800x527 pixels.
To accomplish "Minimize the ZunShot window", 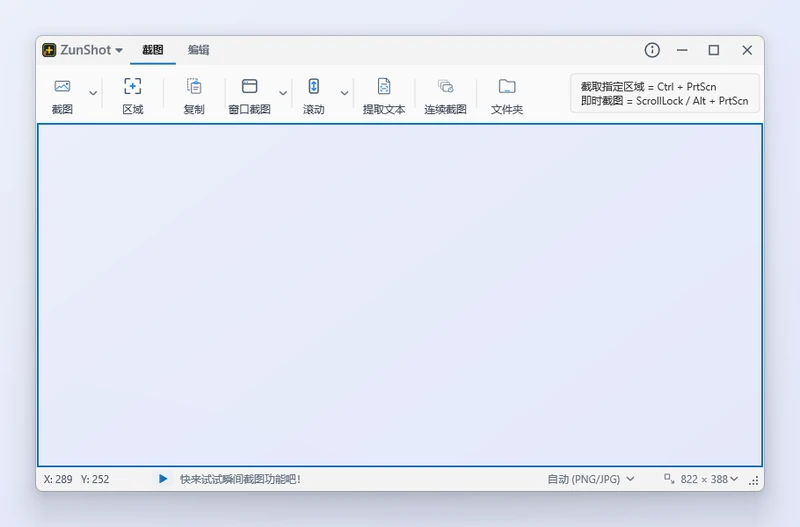I will [x=682, y=50].
